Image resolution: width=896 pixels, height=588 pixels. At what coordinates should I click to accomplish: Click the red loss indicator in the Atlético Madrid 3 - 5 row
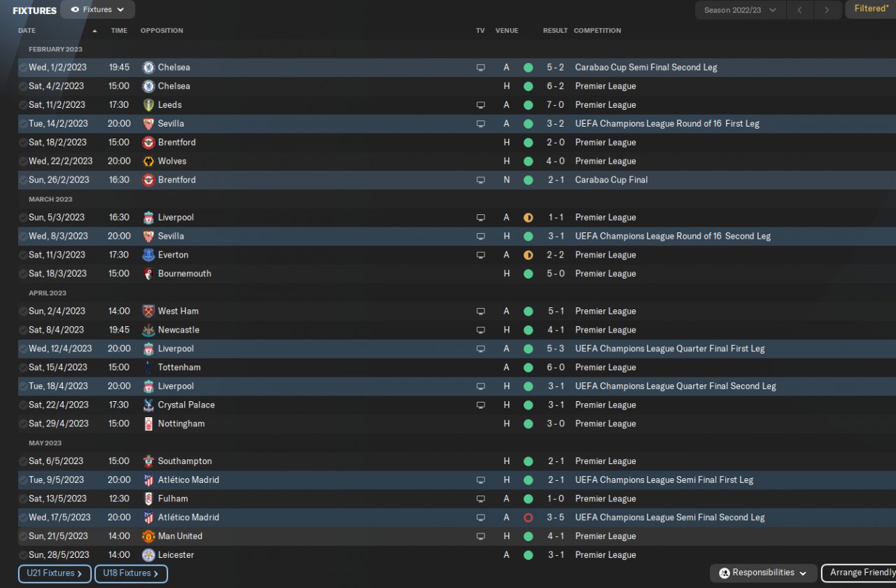click(x=528, y=518)
